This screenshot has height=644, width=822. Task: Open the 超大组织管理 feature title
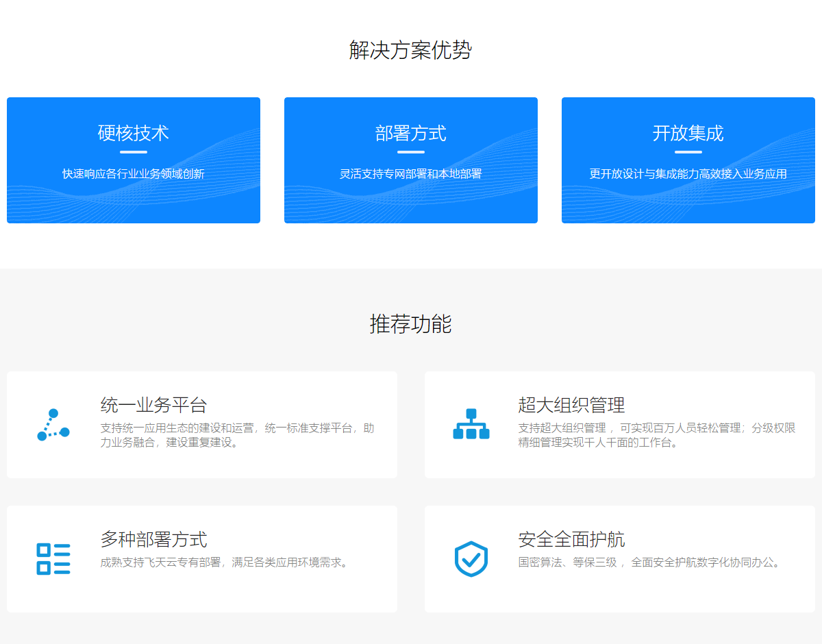[571, 405]
